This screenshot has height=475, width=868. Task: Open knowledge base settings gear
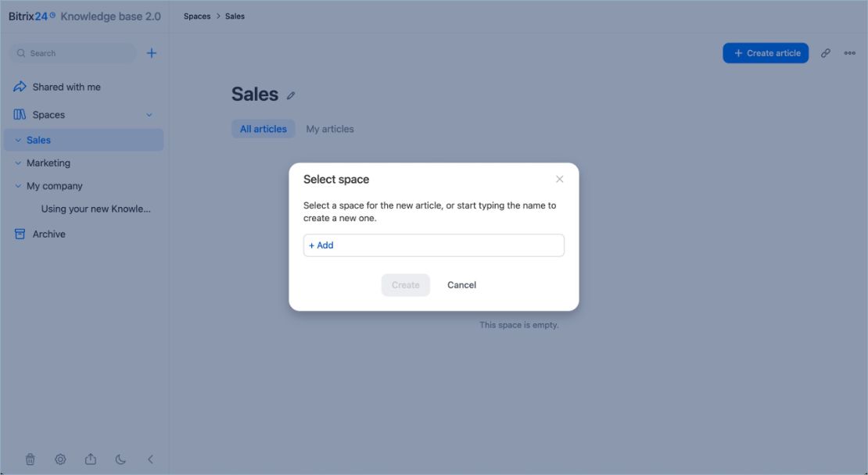click(60, 459)
